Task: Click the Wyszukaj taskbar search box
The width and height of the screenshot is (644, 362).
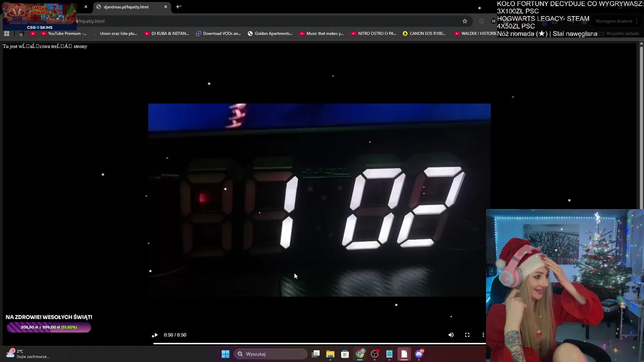Action: pyautogui.click(x=271, y=354)
